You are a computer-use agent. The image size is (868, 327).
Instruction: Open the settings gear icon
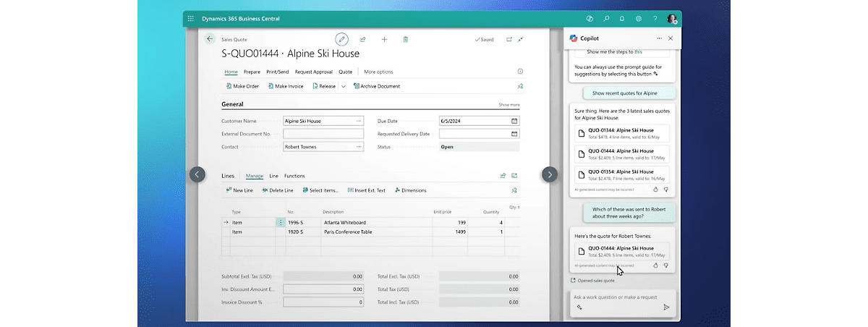[x=639, y=19]
